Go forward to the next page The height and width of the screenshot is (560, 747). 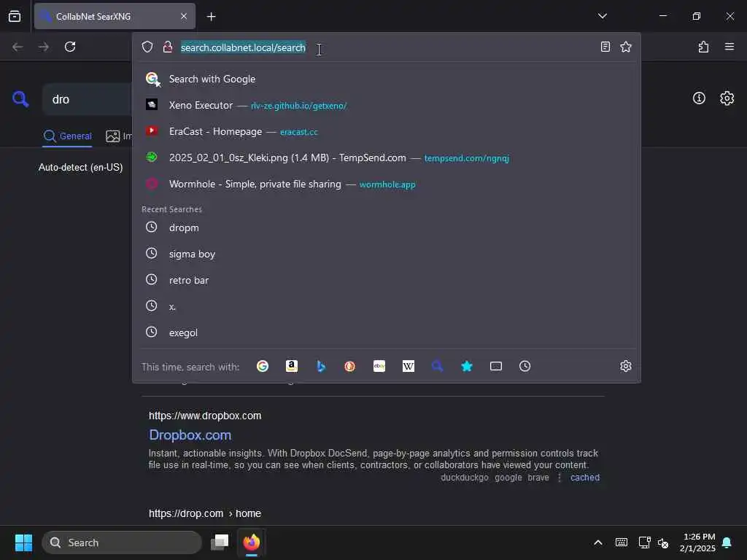pos(43,47)
